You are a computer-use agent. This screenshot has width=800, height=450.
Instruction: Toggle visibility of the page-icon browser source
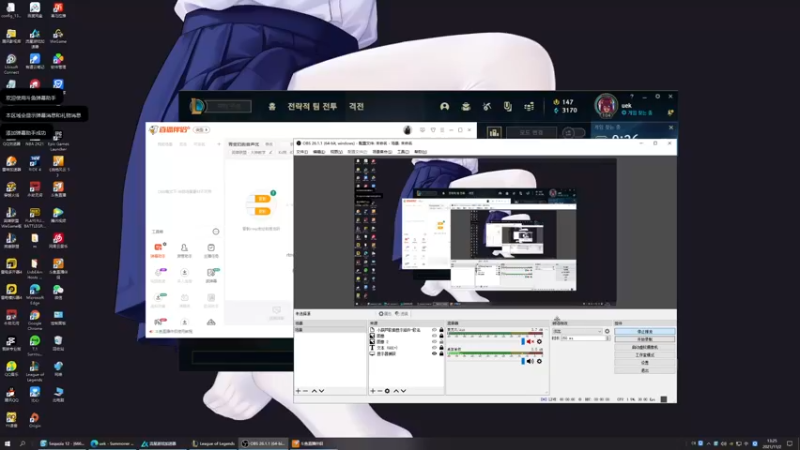point(434,330)
